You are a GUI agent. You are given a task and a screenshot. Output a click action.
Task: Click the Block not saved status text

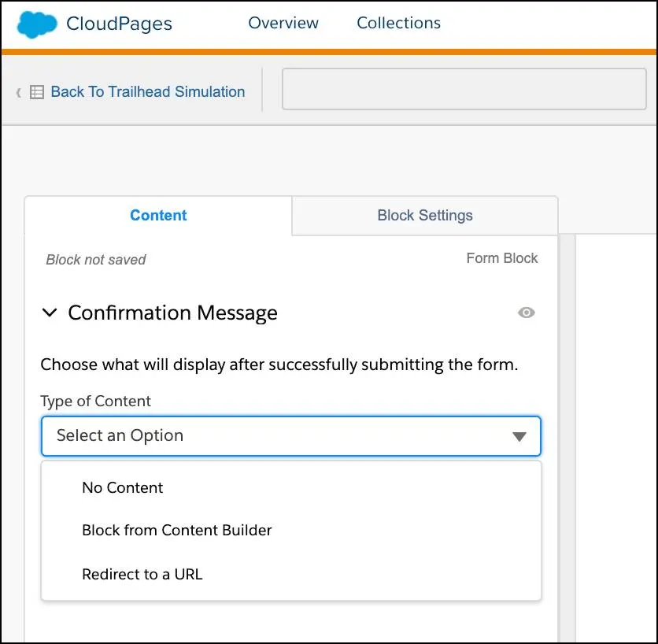96,260
